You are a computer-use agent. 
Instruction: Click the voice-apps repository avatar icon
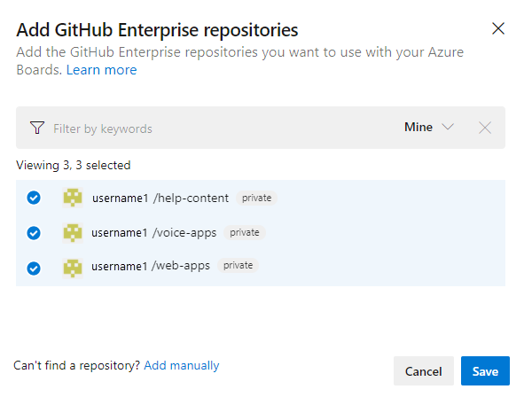[73, 232]
